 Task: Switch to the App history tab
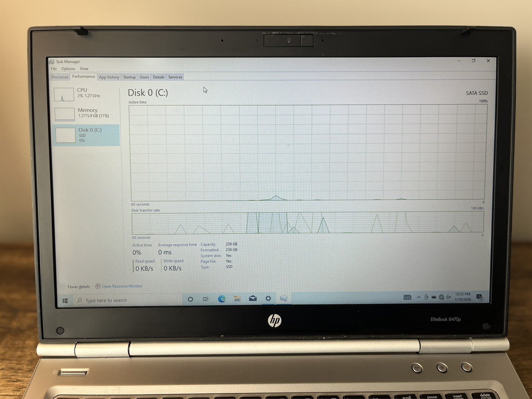click(x=109, y=77)
